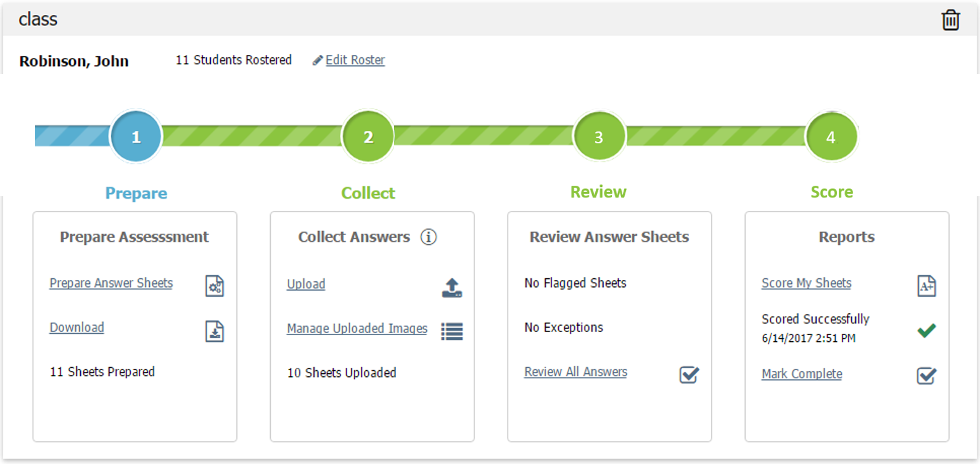The image size is (980, 464).
Task: Toggle the Review All Answers checkbox
Action: coord(689,375)
